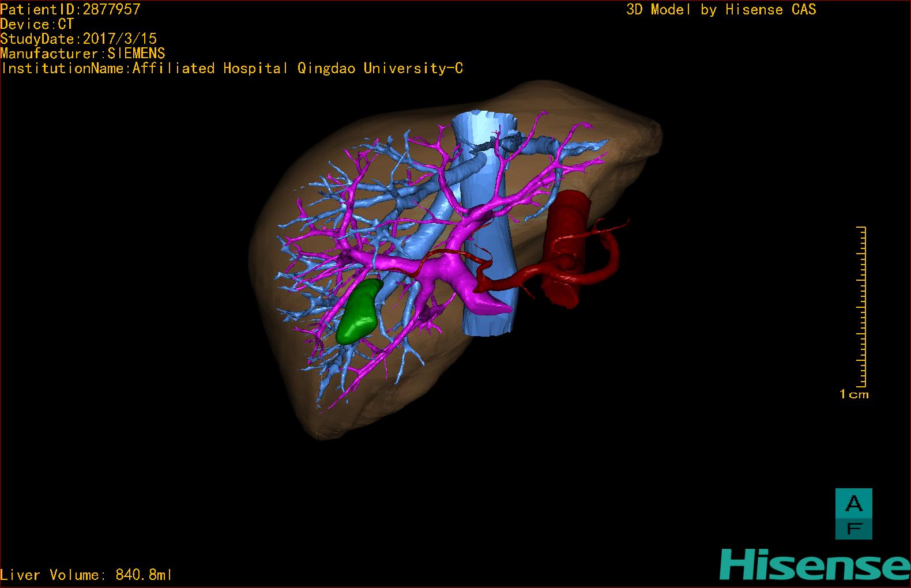This screenshot has width=911, height=588.
Task: Click the A face of orientation cube
Action: pyautogui.click(x=854, y=503)
